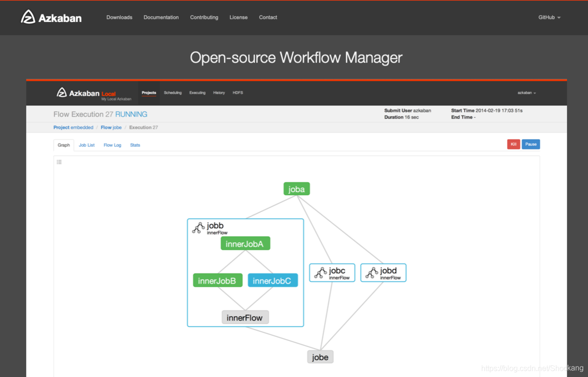588x377 pixels.
Task: Select the joba node in the graph
Action: click(x=297, y=189)
